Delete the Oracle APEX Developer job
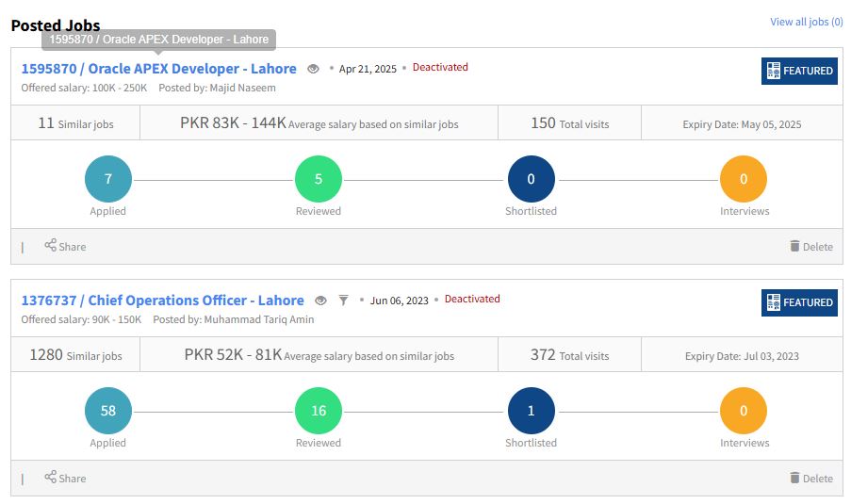 point(810,246)
